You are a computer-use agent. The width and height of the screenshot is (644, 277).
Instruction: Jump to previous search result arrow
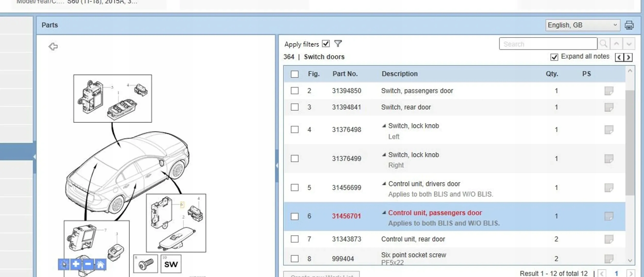[616, 44]
